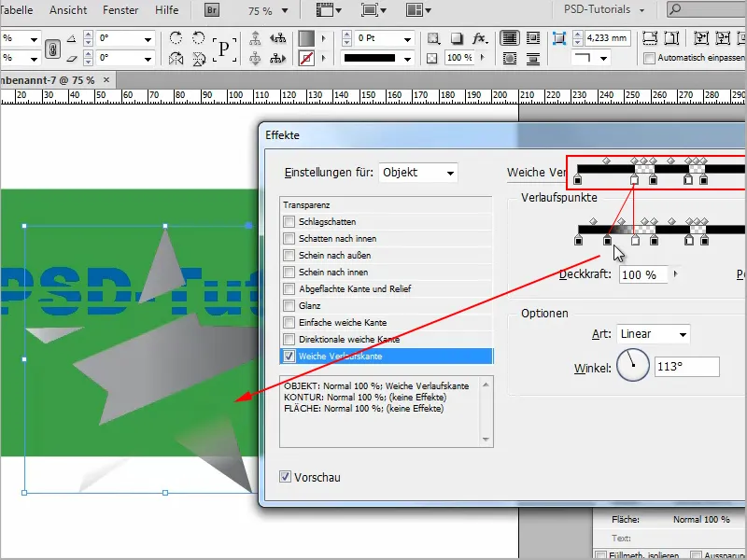Open Einstellungen für Objekt dropdown
The width and height of the screenshot is (747, 560).
418,173
